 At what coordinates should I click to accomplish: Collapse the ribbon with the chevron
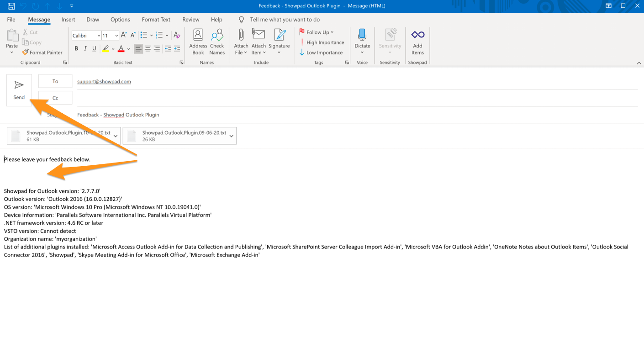click(x=639, y=63)
